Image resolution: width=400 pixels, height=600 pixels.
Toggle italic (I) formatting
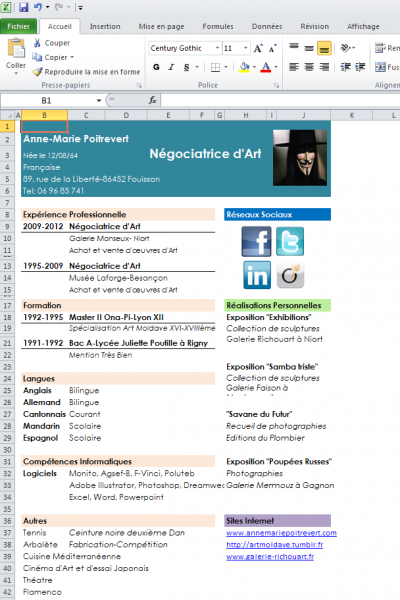pos(171,67)
